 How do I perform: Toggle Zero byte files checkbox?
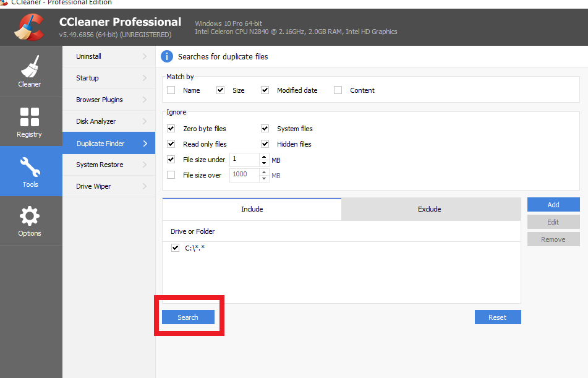tap(171, 129)
